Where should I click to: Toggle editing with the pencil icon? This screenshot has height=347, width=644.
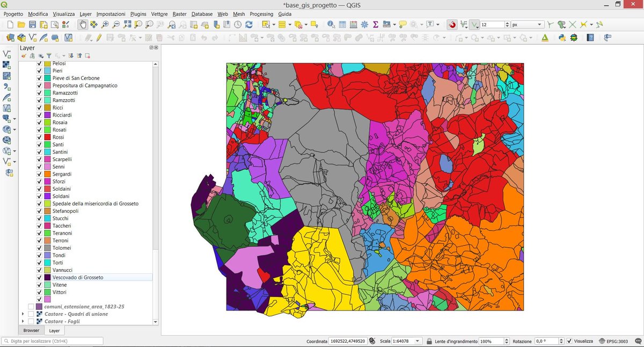tap(99, 38)
